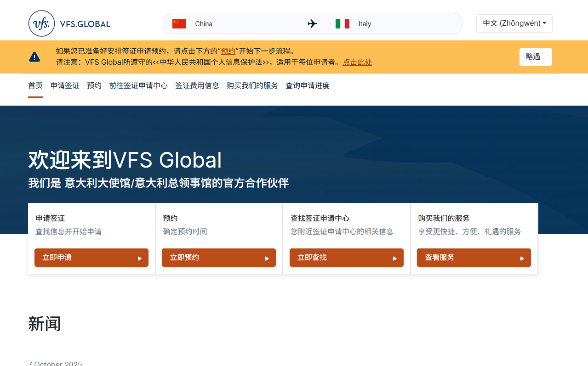Open 查询申请进度 navigation item
This screenshot has height=366, width=588.
(x=307, y=85)
